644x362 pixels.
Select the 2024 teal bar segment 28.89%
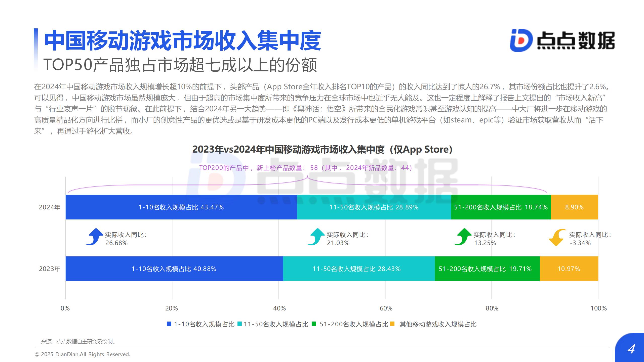[x=374, y=207]
